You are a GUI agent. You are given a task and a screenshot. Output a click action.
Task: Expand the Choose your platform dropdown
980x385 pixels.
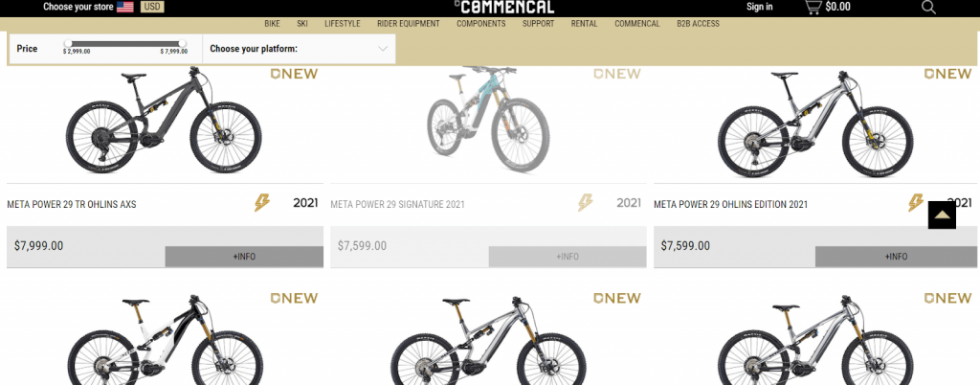coord(299,49)
